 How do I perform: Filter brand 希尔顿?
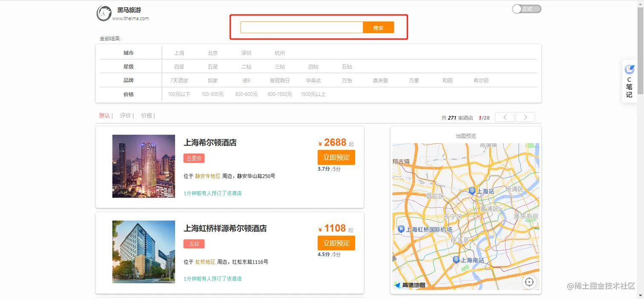(x=481, y=80)
